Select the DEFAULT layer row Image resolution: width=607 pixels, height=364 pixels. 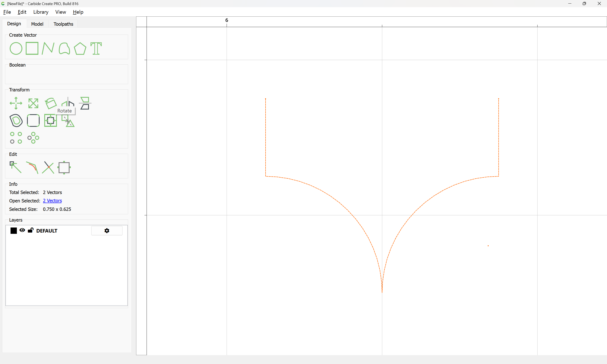[x=66, y=231]
